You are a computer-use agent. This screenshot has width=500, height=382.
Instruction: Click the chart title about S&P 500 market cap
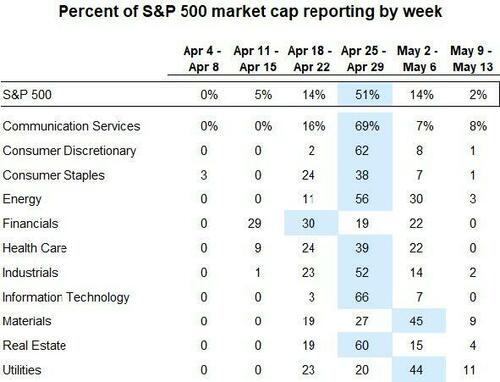(250, 12)
